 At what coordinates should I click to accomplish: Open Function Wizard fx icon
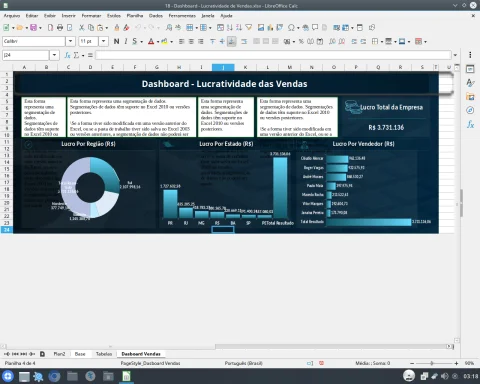pyautogui.click(x=67, y=55)
